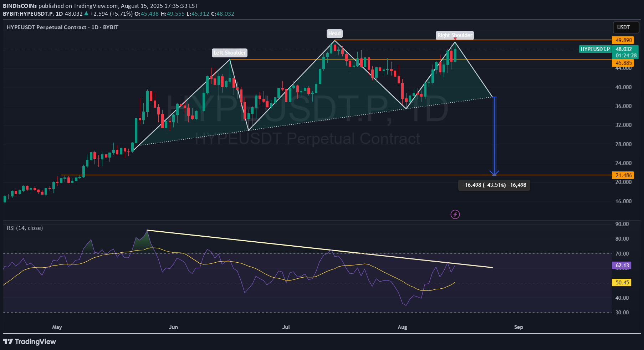Image resolution: width=644 pixels, height=350 pixels.
Task: Click the RSI (14, close) indicator title
Action: click(x=25, y=228)
